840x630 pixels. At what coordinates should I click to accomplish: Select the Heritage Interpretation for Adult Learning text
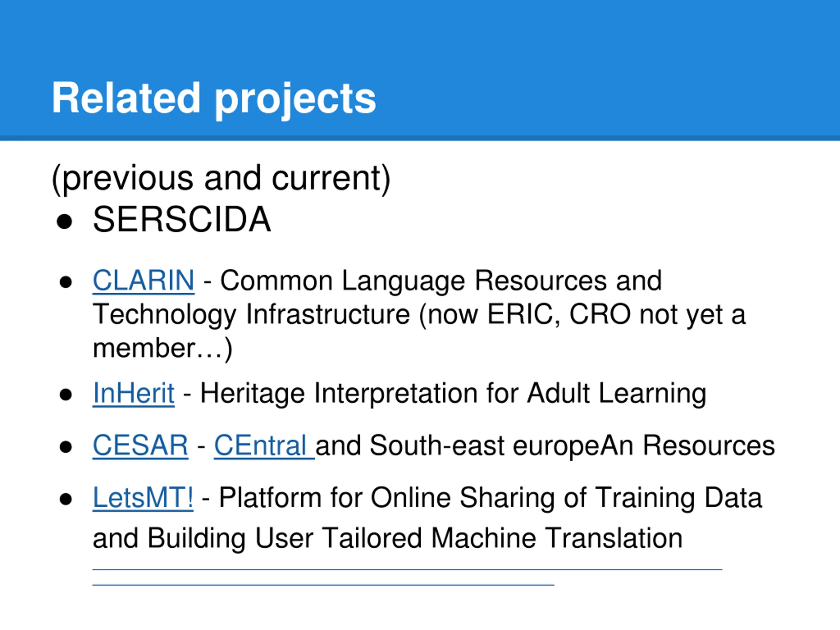(x=453, y=394)
